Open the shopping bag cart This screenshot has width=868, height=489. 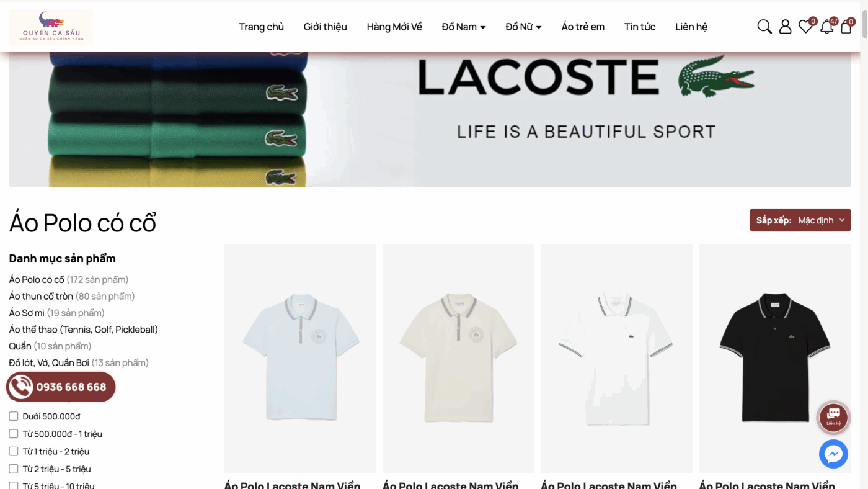[x=846, y=27]
